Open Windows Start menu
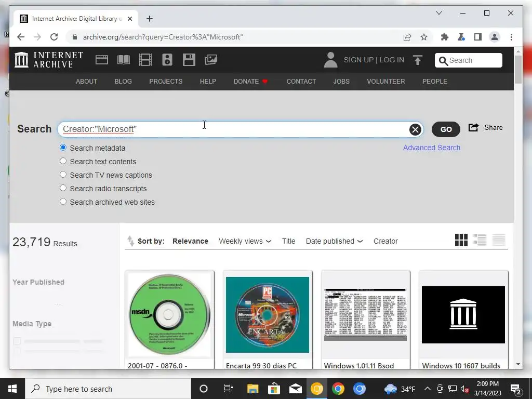The width and height of the screenshot is (532, 399). tap(12, 389)
